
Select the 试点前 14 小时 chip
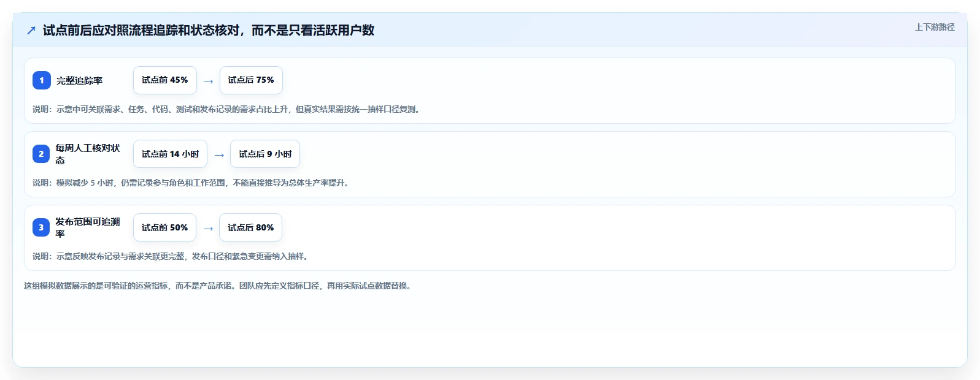(x=171, y=154)
